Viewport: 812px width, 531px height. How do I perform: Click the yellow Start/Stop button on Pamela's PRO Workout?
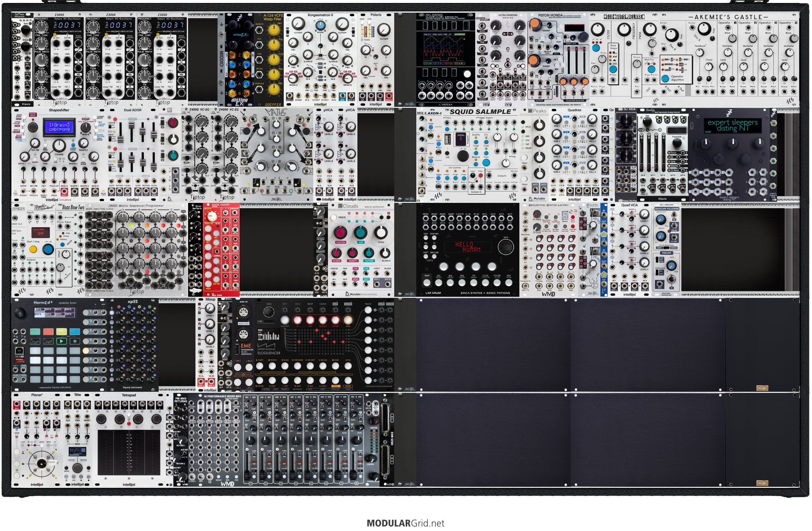pyautogui.click(x=33, y=250)
